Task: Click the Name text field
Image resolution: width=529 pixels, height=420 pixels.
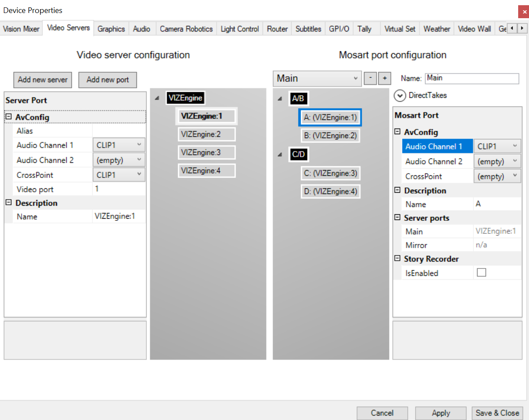Action: pyautogui.click(x=471, y=78)
